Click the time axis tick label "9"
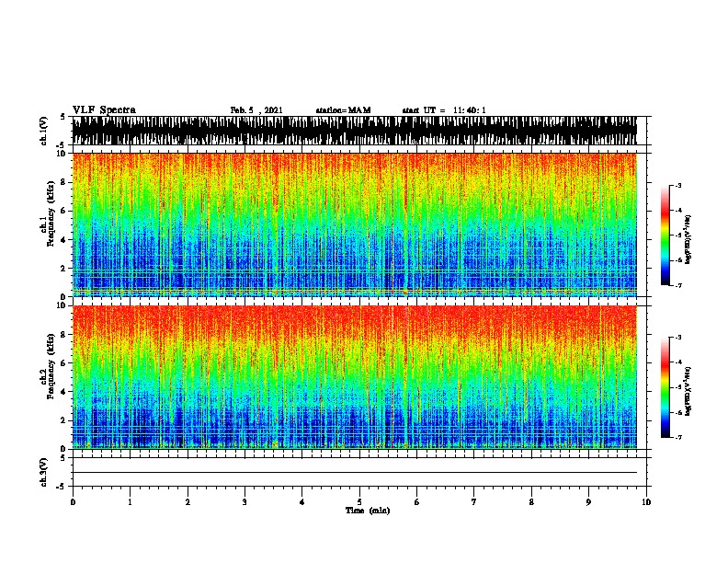Viewport: 728px width, 563px height. click(588, 502)
